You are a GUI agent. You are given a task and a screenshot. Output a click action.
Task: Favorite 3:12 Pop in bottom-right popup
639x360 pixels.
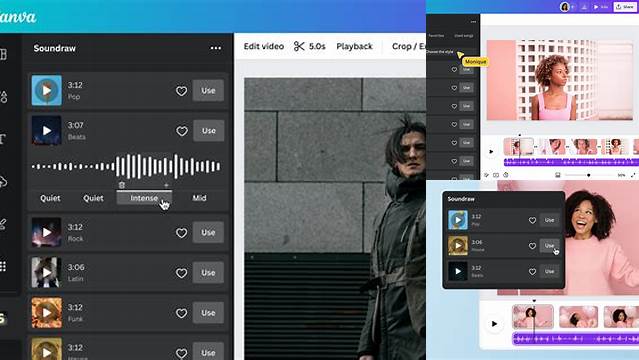(x=532, y=220)
